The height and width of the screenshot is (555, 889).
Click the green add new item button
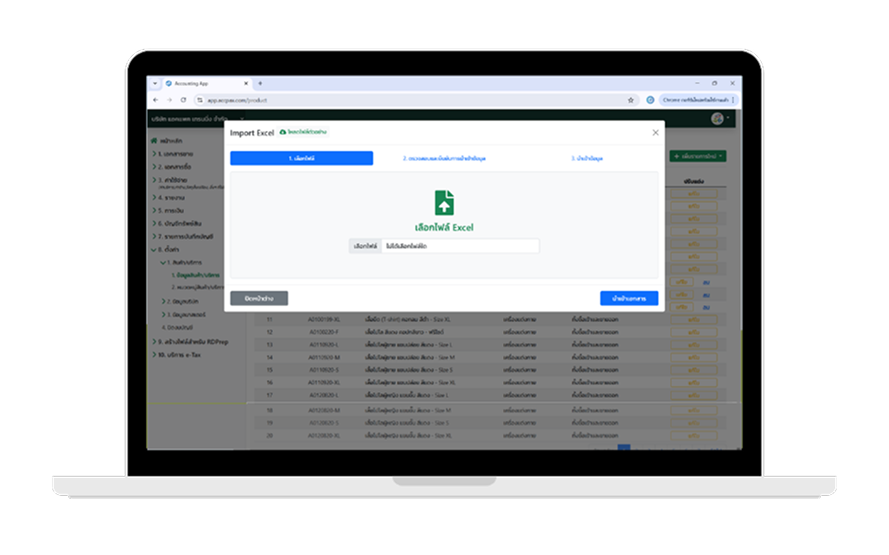pos(697,156)
